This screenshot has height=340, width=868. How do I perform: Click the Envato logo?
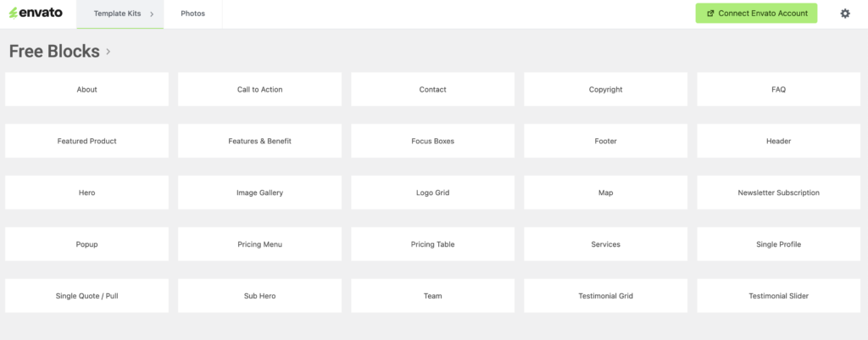click(36, 13)
